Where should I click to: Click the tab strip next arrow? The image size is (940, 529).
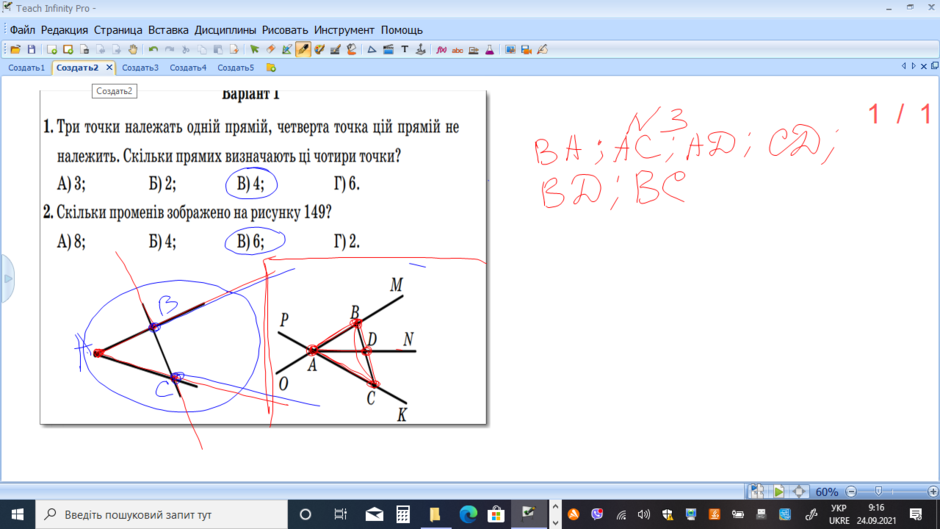913,66
